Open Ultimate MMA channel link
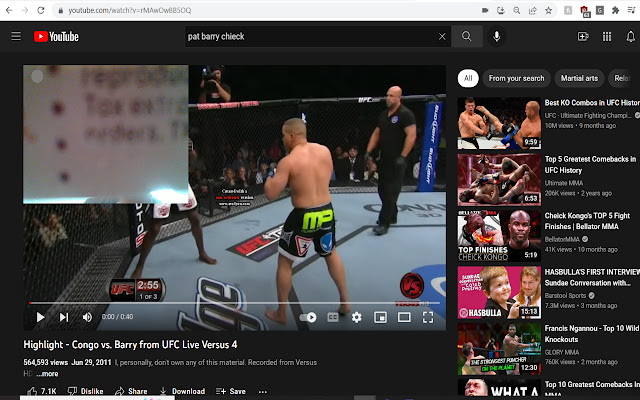The height and width of the screenshot is (400, 640). tap(564, 183)
